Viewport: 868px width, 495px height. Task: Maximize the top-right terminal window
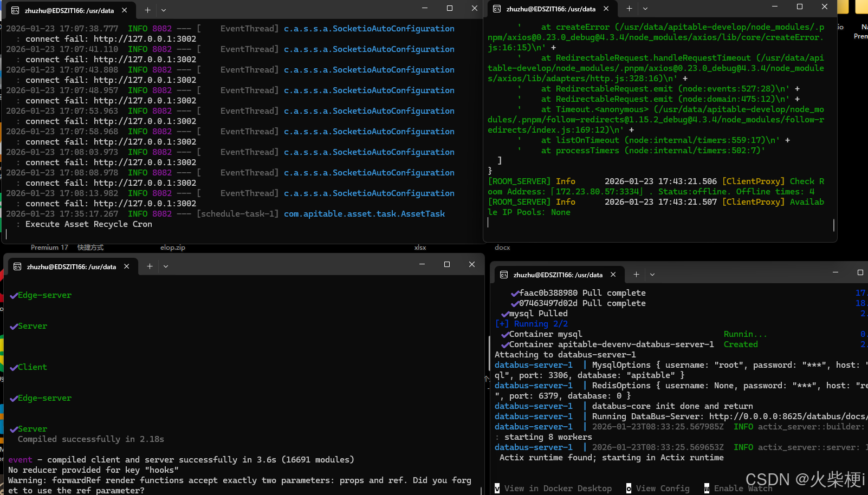(x=800, y=6)
